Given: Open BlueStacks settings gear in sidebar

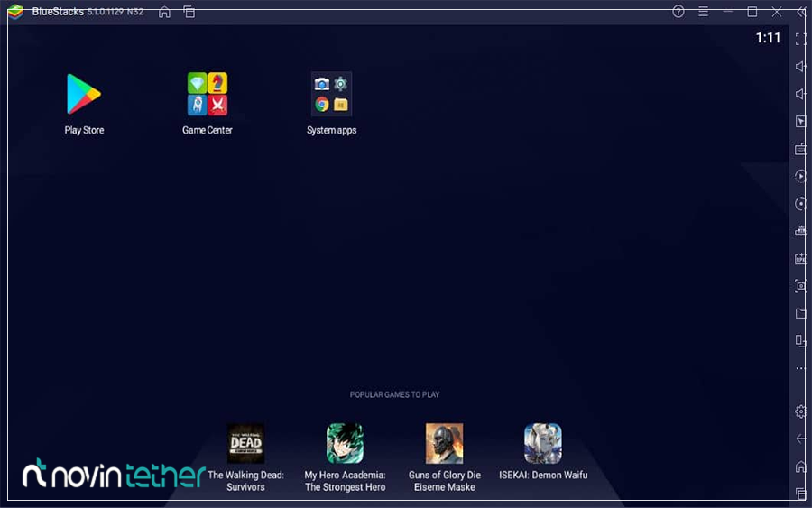Looking at the screenshot, I should [x=800, y=411].
